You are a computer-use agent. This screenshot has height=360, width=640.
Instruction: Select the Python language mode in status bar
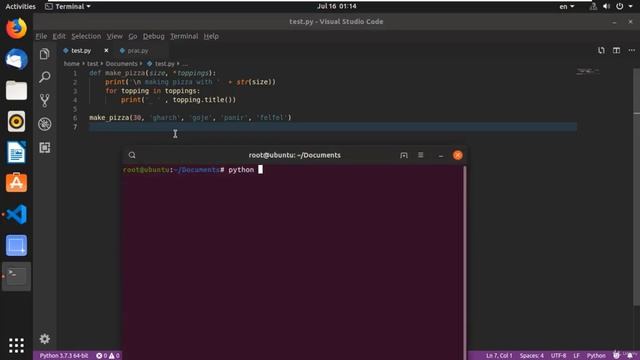(596, 356)
